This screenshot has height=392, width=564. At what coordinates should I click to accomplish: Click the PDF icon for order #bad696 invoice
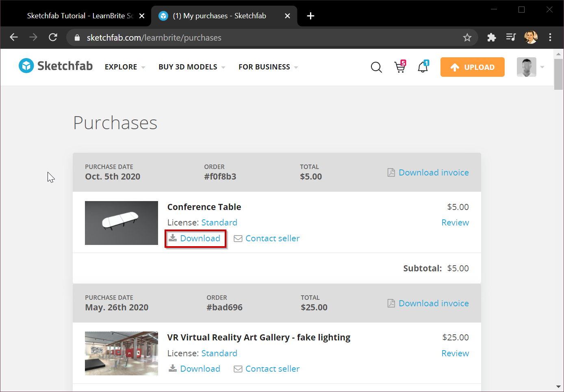391,303
